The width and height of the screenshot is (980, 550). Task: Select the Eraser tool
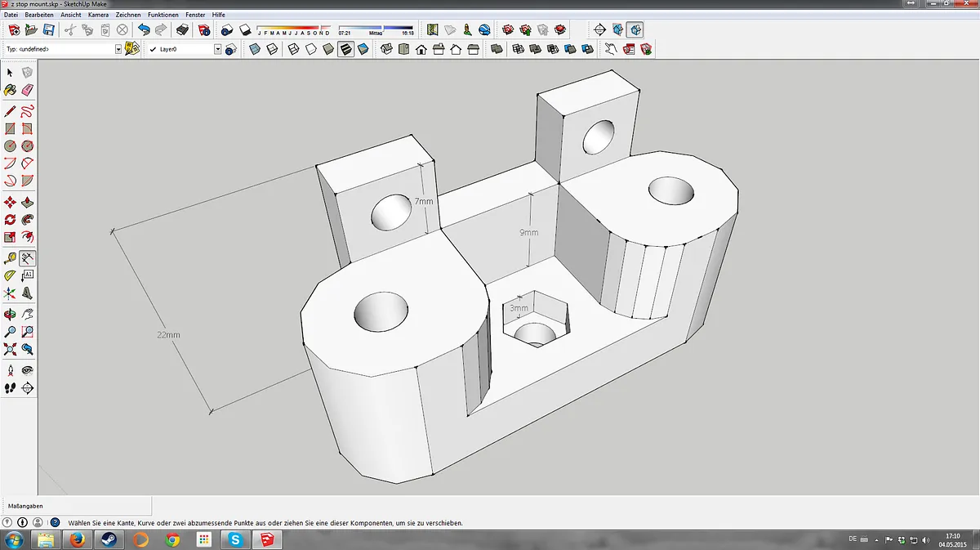coord(28,90)
